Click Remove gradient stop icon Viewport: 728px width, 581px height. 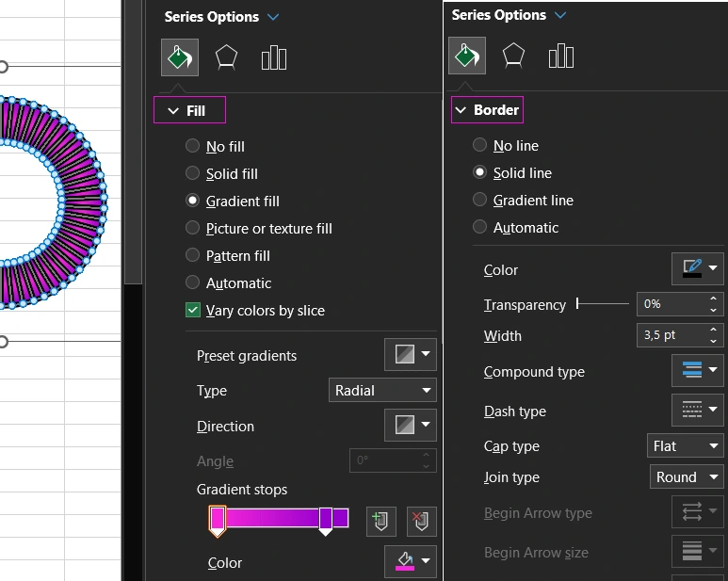(x=421, y=521)
